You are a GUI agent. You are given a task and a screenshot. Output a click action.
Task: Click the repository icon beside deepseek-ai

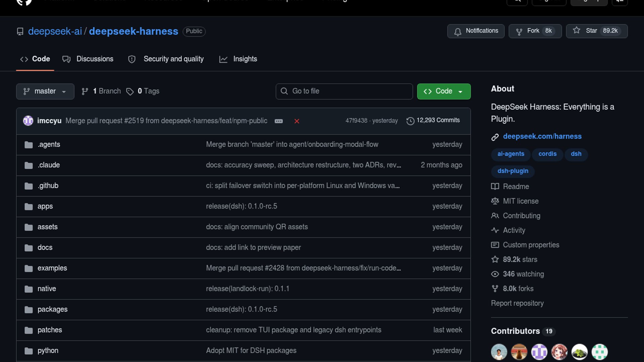pos(20,32)
